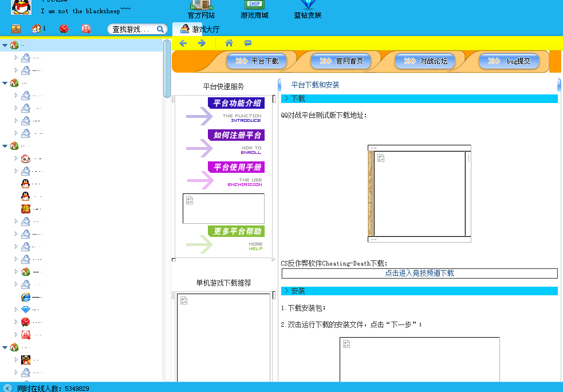Select the rose entry in the game tree
Viewport: 563px width, 392px height.
[26, 322]
